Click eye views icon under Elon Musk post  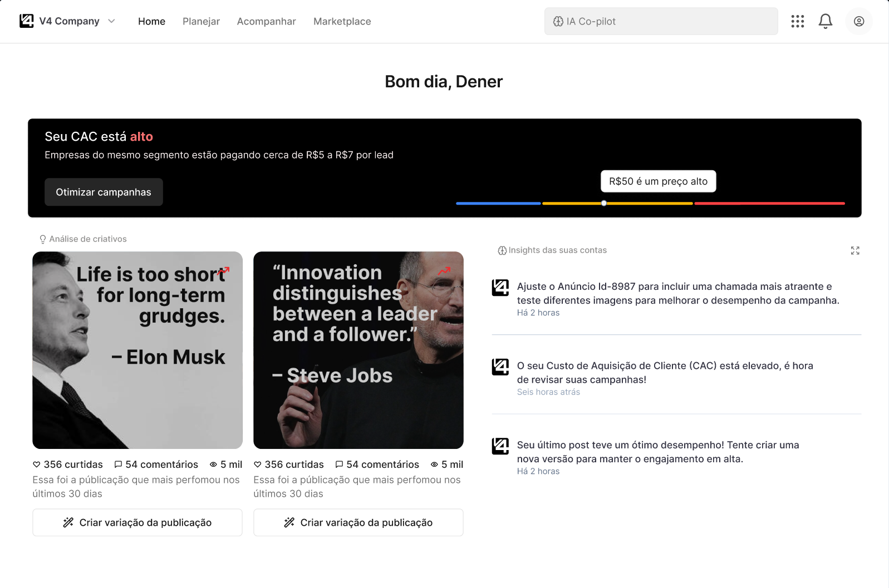(213, 465)
